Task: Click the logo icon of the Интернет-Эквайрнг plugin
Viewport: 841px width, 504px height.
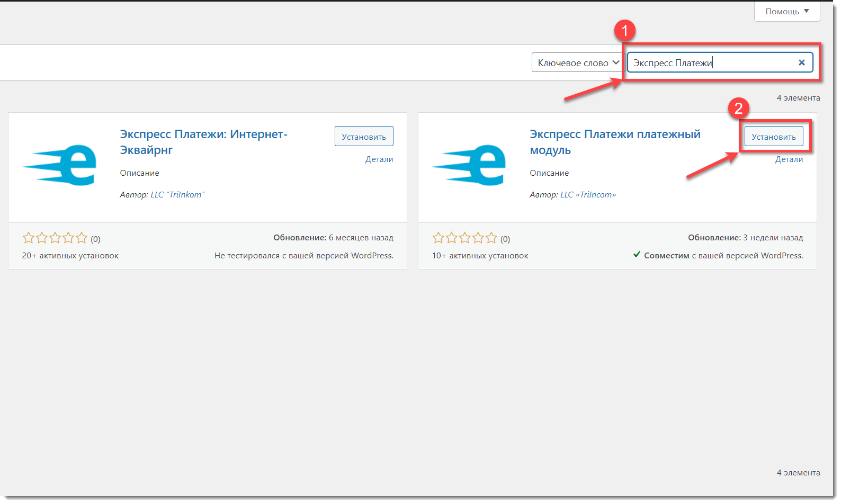Action: [x=60, y=165]
